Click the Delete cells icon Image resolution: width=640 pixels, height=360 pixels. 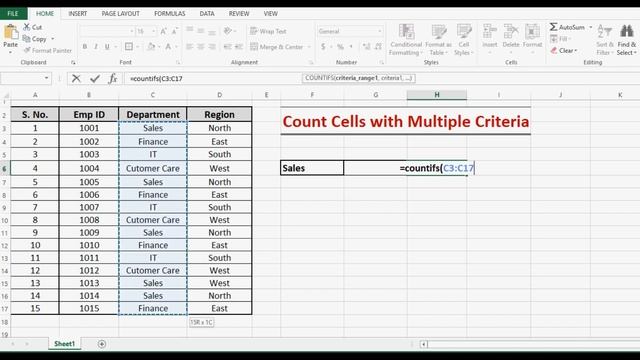point(511,31)
